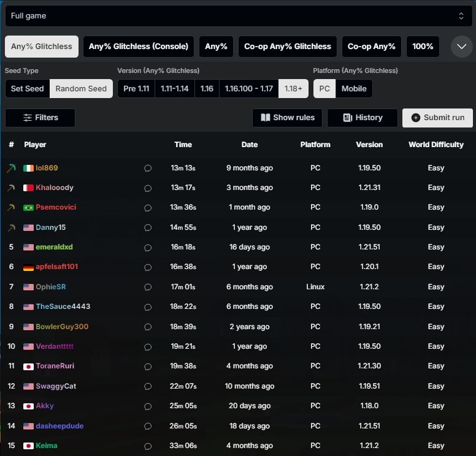Switch to Co-op Any% Glitchless tab
The height and width of the screenshot is (456, 476).
pos(288,47)
